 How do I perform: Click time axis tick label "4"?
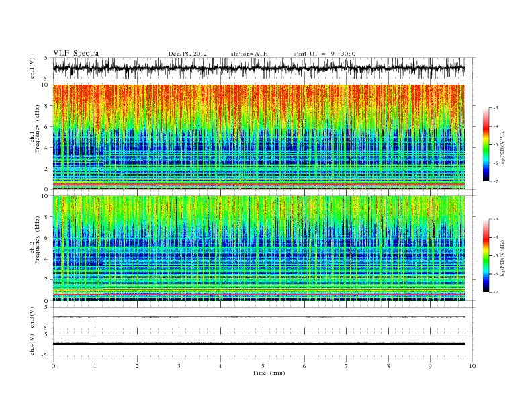click(220, 366)
